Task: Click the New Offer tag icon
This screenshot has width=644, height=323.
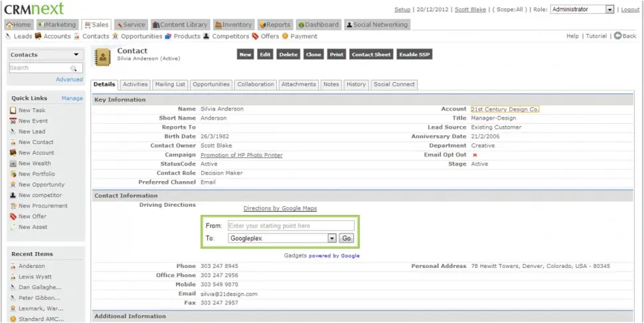Action: 13,216
